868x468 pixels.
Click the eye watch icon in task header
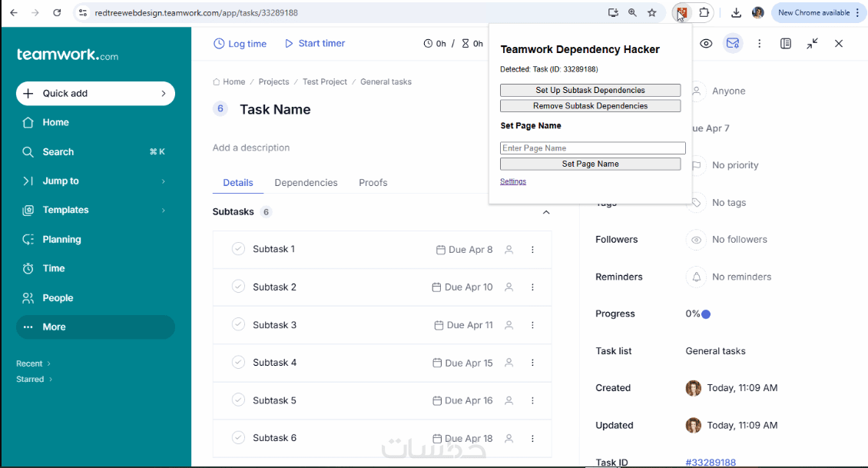tap(706, 44)
